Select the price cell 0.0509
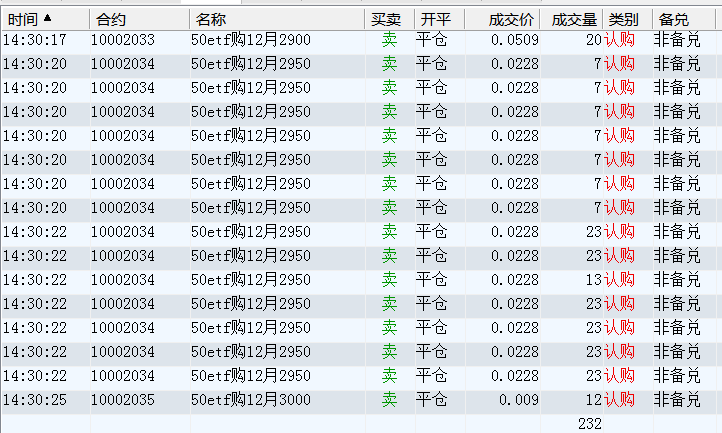 pos(515,40)
